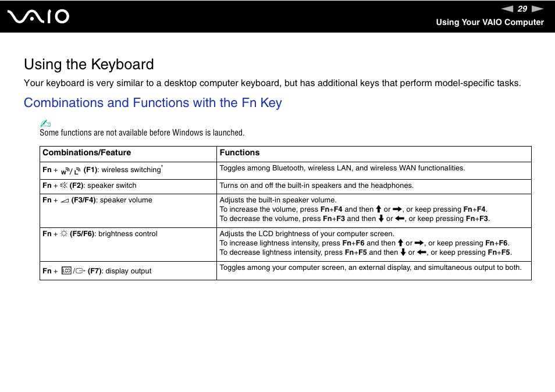Click the external display icon in the F7 row
Image resolution: width=555 pixels, height=392 pixels.
tap(80, 271)
